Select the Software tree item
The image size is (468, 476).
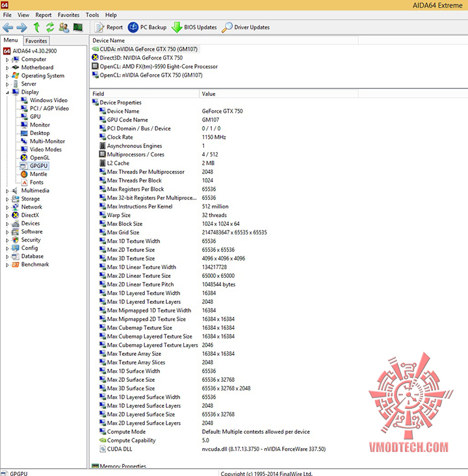(27, 232)
